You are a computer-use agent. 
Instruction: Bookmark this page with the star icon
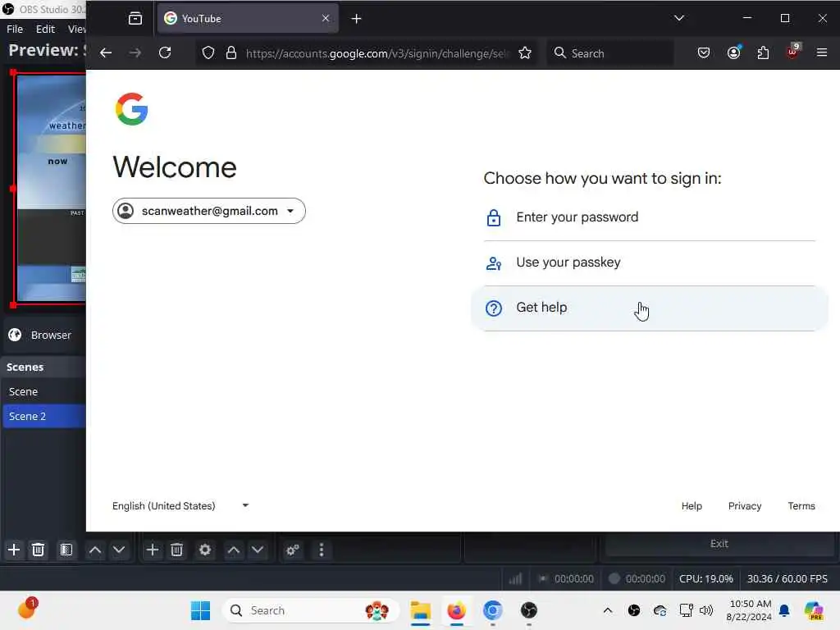[525, 52]
